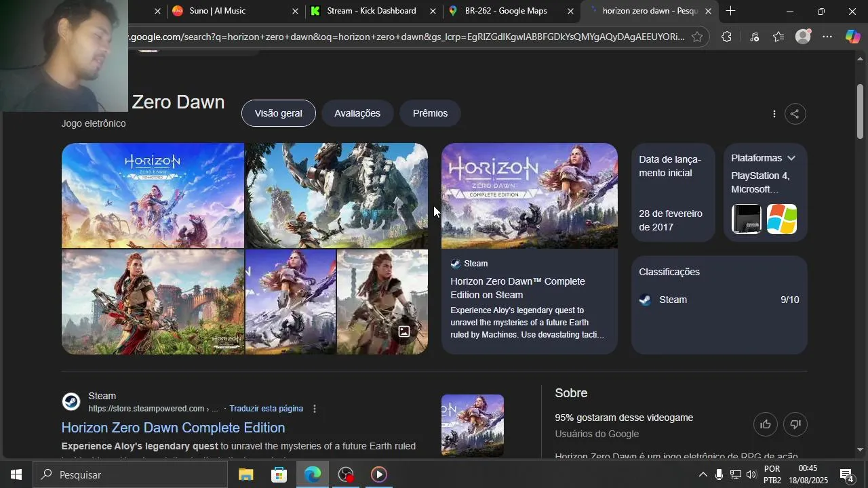Open the Horizon Zero Dawn Complete Edition result link
Screen dimensions: 868x488
point(173,428)
